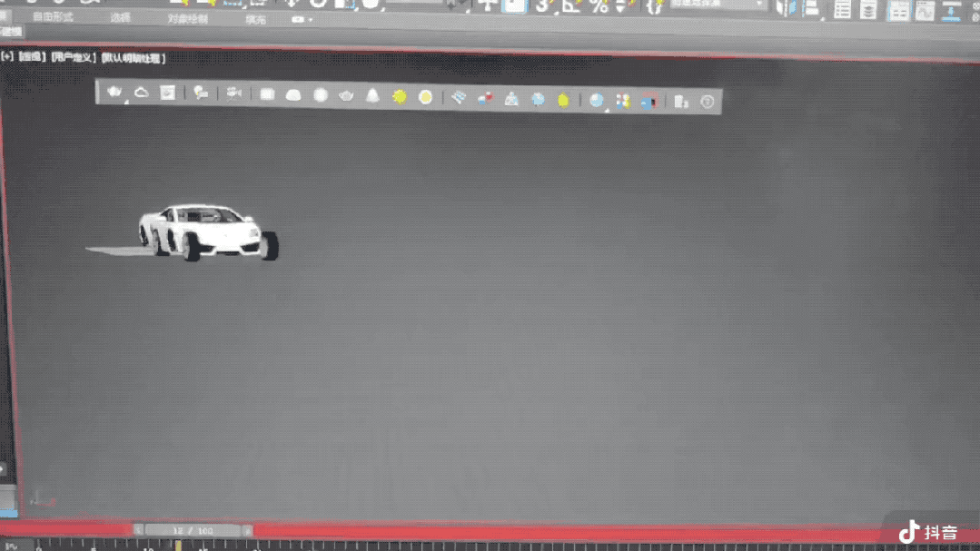This screenshot has width=980, height=551.
Task: Open the 自由形式 ribbon tab
Action: 53,17
